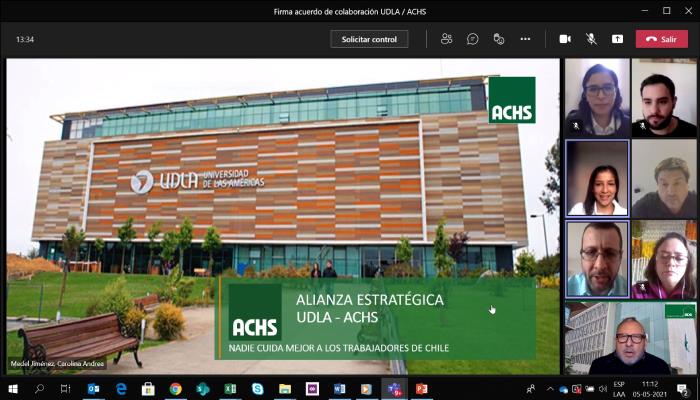This screenshot has width=700, height=400.
Task: Open PowerPoint from the taskbar
Action: point(421,388)
